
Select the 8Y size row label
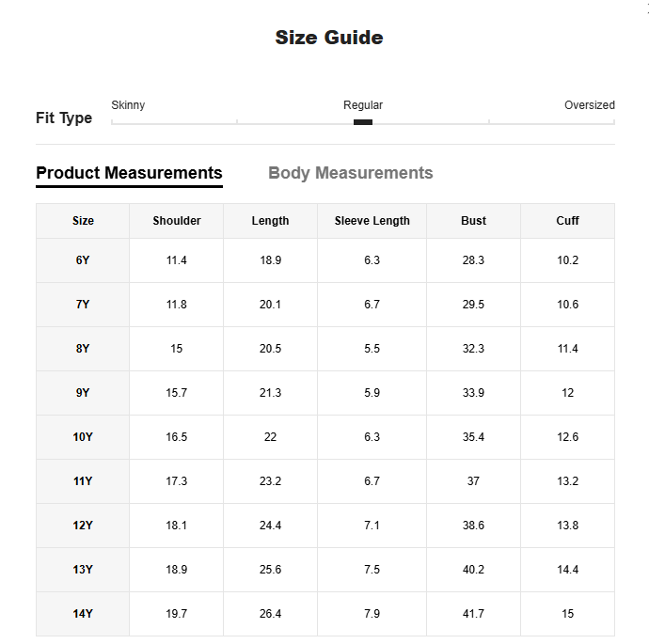click(x=83, y=349)
